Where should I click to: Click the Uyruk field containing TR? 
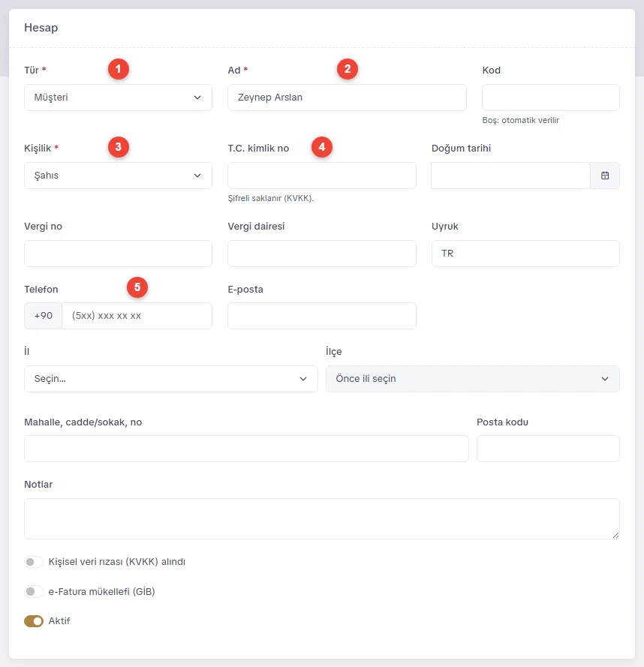coord(525,254)
